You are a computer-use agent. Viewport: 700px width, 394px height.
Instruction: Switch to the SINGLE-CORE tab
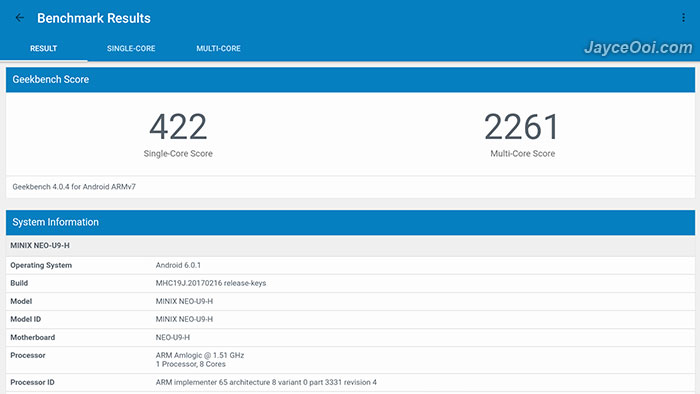point(131,48)
